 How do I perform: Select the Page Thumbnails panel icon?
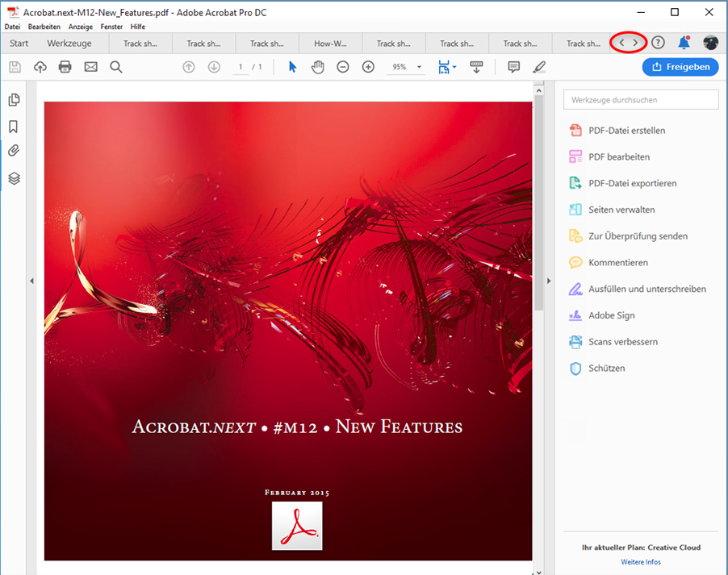point(14,98)
